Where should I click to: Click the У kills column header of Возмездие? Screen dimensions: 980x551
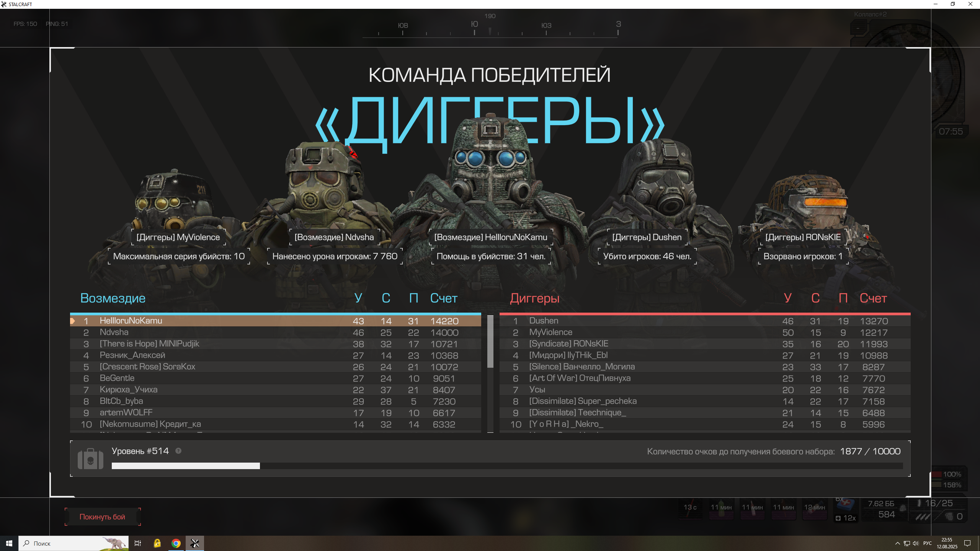[x=358, y=298]
